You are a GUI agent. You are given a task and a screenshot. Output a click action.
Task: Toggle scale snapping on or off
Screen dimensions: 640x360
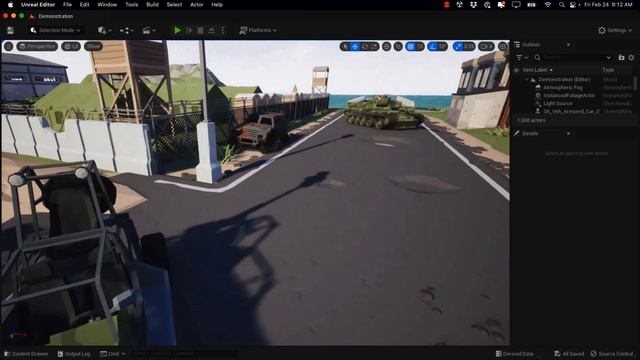point(458,47)
